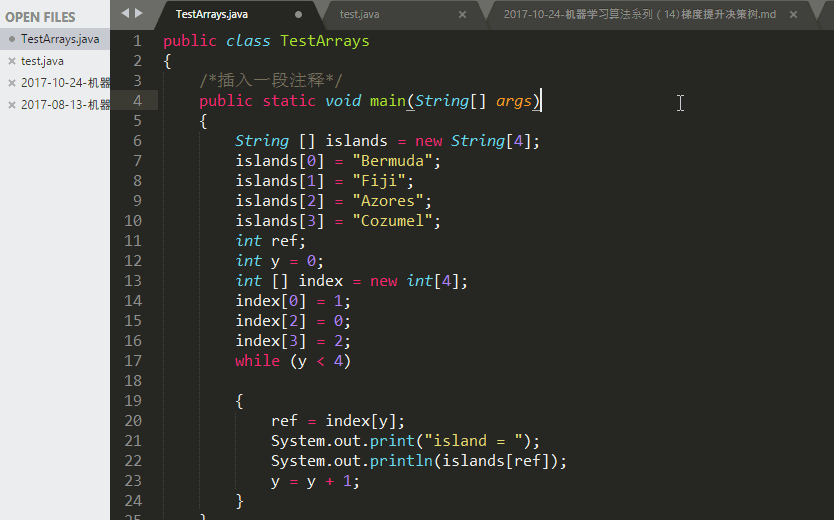Click the OPEN FILES sidebar header
Image resolution: width=834 pixels, height=520 pixels.
click(x=40, y=17)
